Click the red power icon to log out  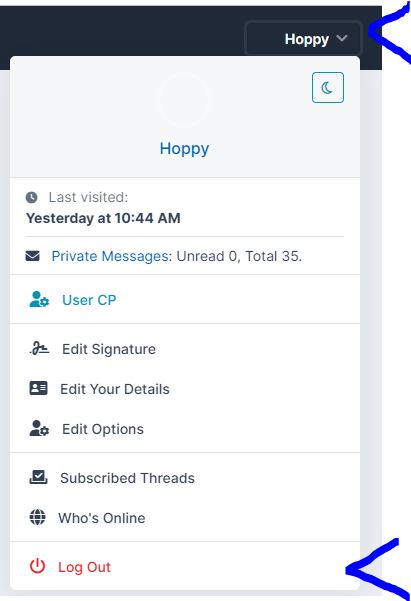[x=38, y=567]
